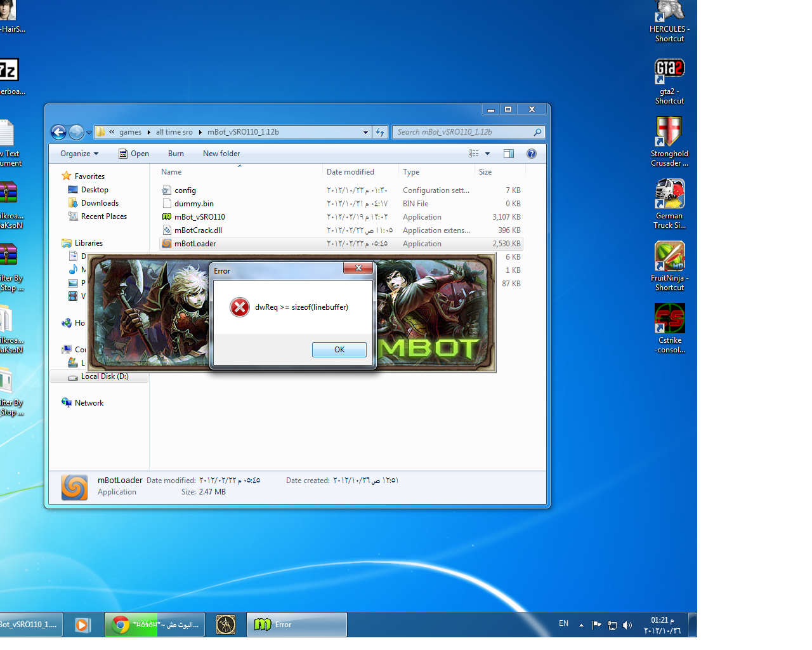This screenshot has height=650, width=812.
Task: Select dummy.bin file
Action: click(341, 204)
